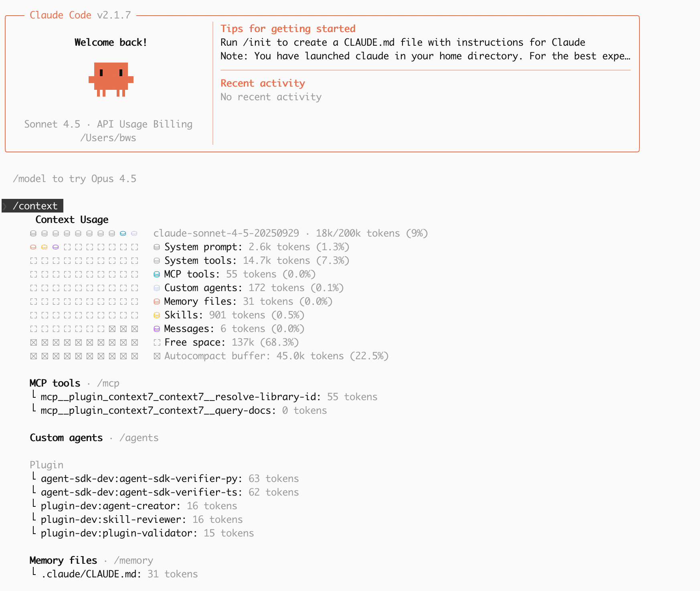Viewport: 700px width, 591px height.
Task: Click the yellow Skills legend icon
Action: click(157, 315)
